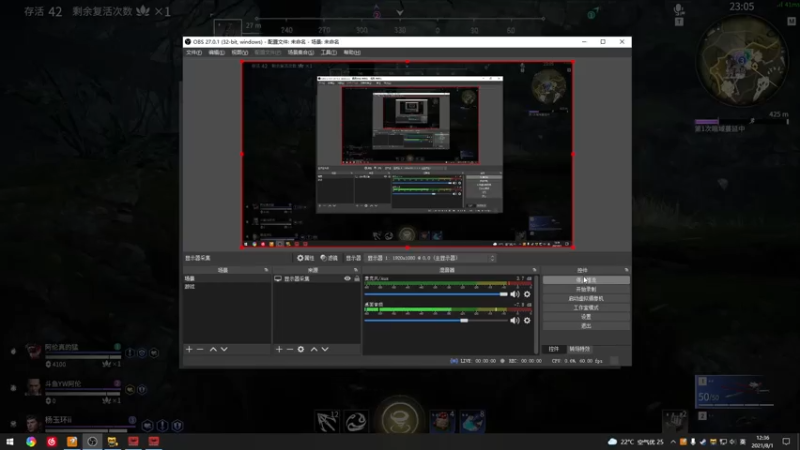Click the audio mixer vertical scrollbar
The image size is (800, 450).
[536, 314]
